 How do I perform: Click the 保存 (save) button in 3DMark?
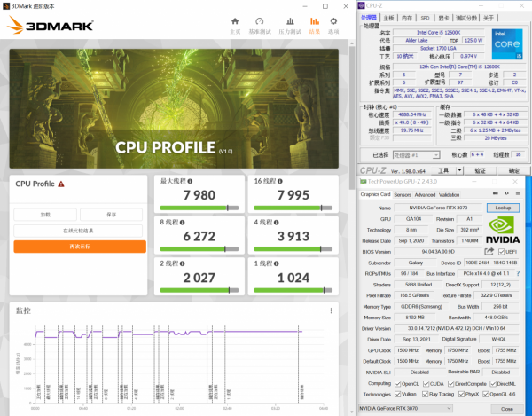pos(112,215)
